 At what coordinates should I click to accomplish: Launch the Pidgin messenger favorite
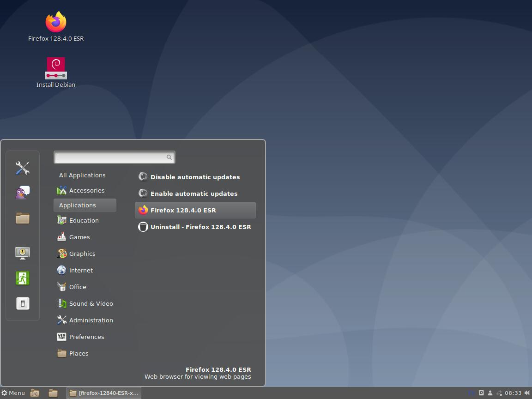click(x=22, y=193)
